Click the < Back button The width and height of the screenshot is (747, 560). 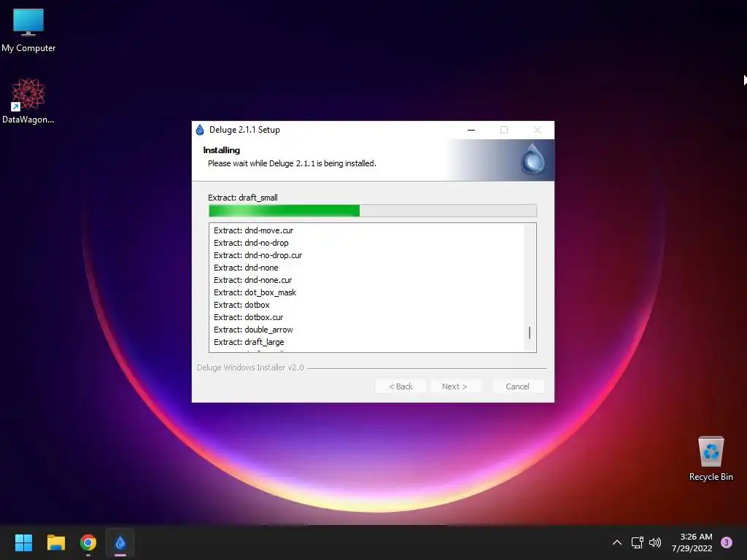pos(400,386)
